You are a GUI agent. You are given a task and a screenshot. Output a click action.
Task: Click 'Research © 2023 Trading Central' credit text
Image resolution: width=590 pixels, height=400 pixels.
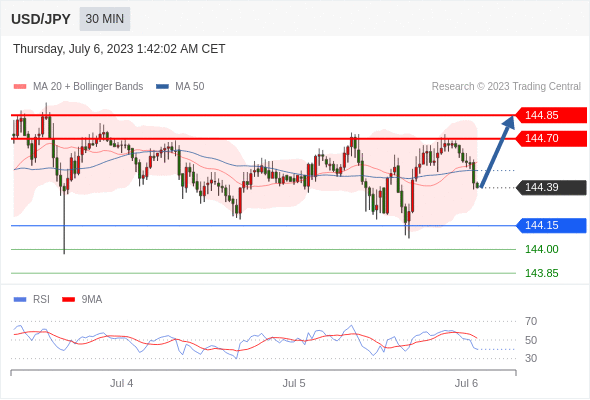(506, 87)
